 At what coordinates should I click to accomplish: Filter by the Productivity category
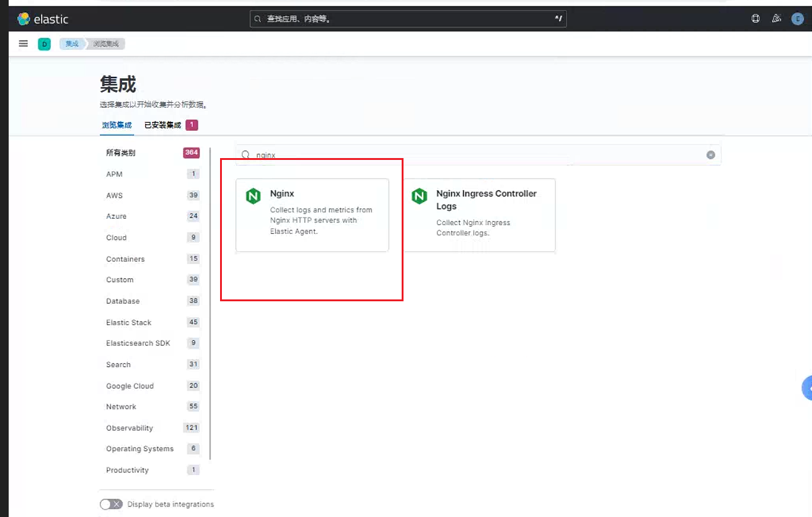point(152,470)
